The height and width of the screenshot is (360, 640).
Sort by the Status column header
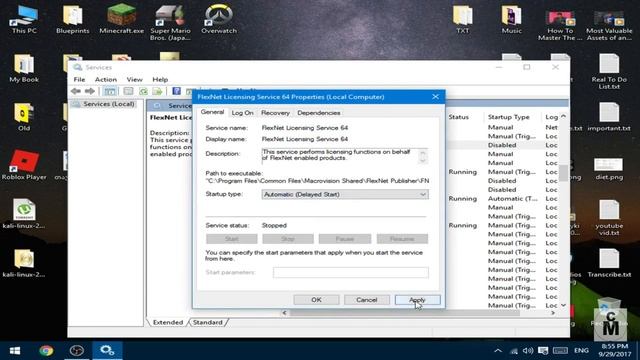click(459, 117)
